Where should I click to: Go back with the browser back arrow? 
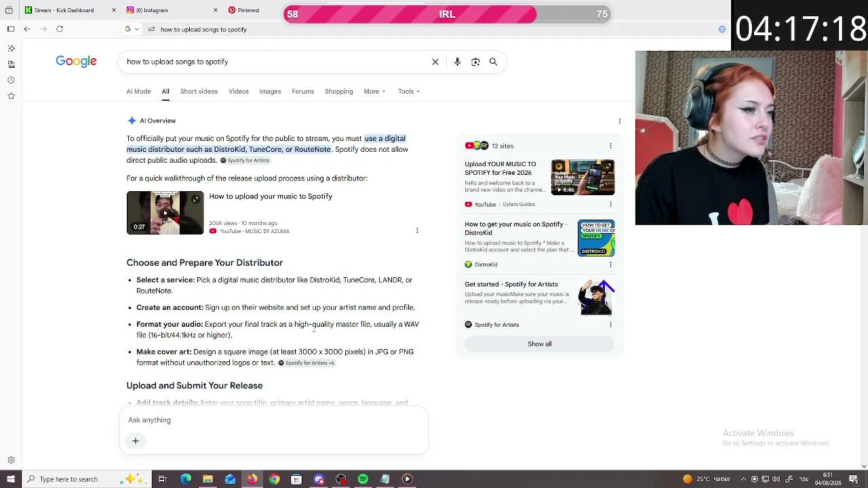pyautogui.click(x=27, y=29)
